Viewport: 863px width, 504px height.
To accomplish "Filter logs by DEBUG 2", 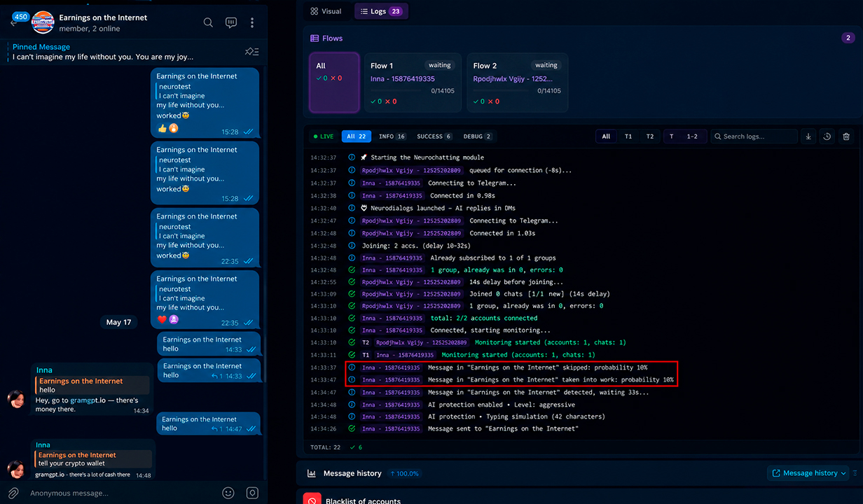I will 478,136.
